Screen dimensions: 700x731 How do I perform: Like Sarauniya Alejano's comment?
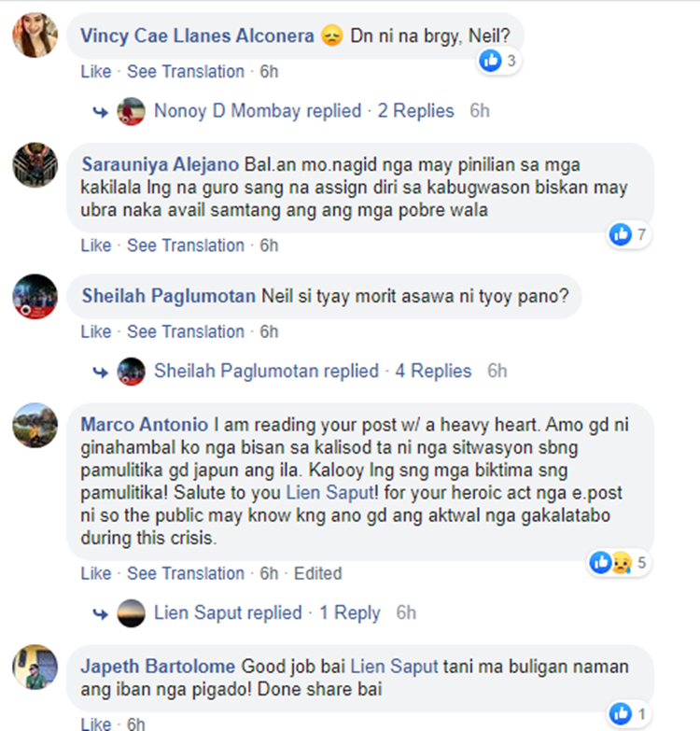[96, 246]
